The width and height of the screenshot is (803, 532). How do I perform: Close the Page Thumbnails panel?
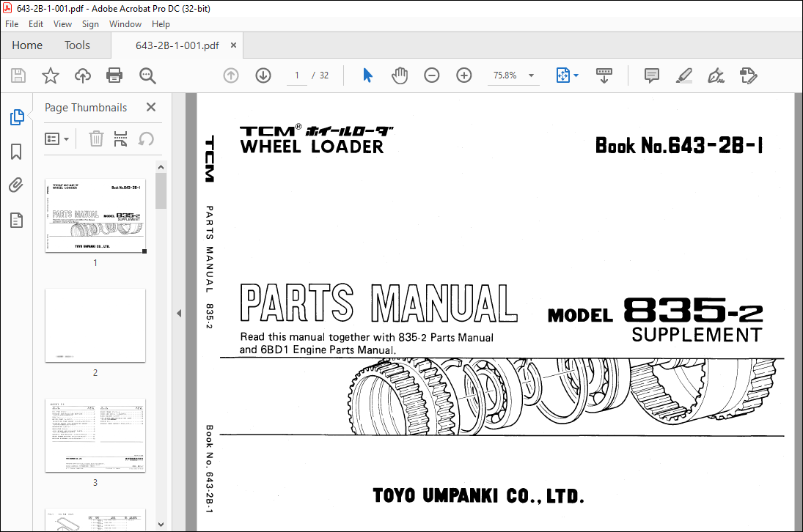150,107
